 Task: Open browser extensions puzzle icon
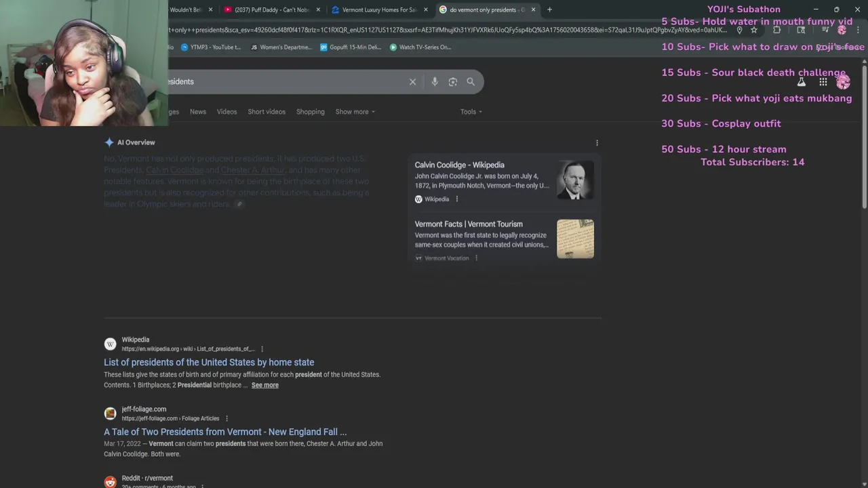point(776,30)
